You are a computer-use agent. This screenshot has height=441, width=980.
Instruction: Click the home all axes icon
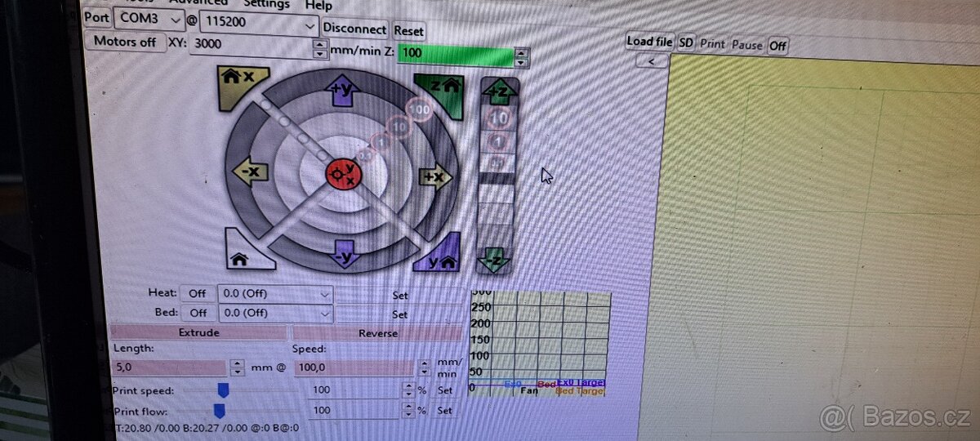[239, 256]
